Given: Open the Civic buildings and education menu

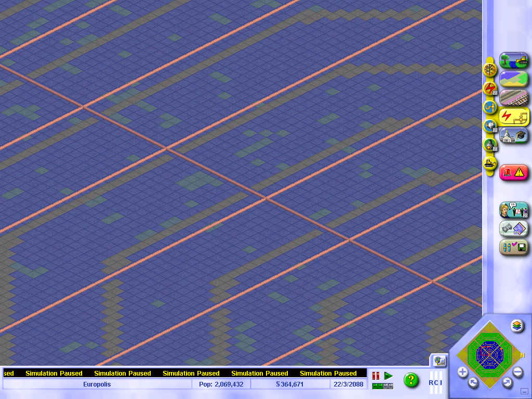Looking at the screenshot, I should (x=514, y=136).
